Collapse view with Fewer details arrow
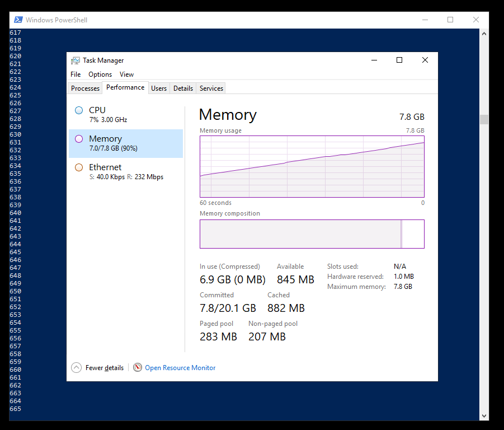This screenshot has width=504, height=430. coord(76,367)
